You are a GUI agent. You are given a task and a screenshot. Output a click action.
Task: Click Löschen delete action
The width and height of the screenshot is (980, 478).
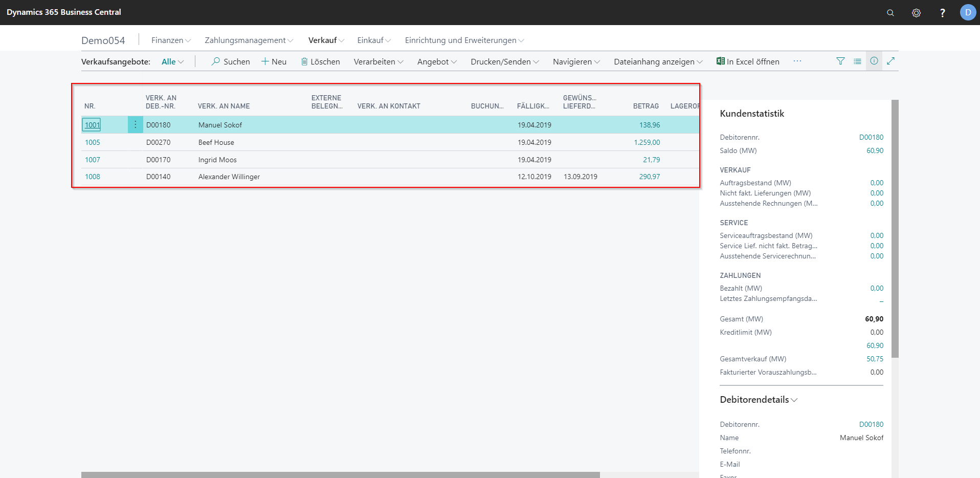point(320,61)
